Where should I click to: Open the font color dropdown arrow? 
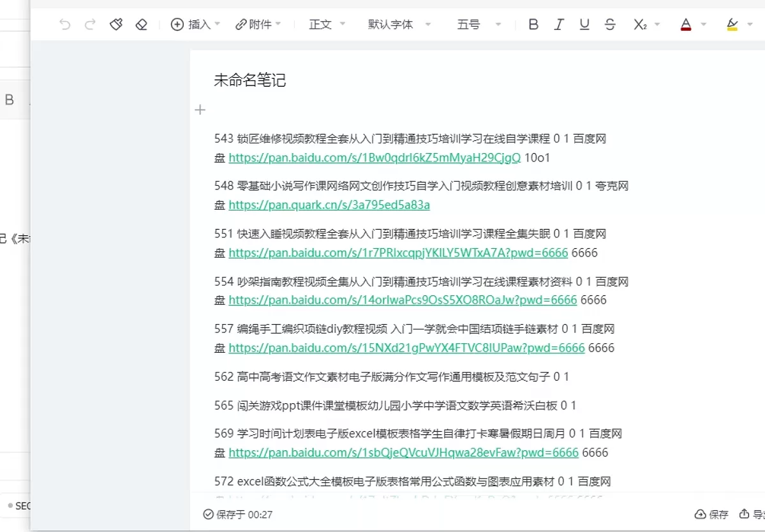(704, 24)
